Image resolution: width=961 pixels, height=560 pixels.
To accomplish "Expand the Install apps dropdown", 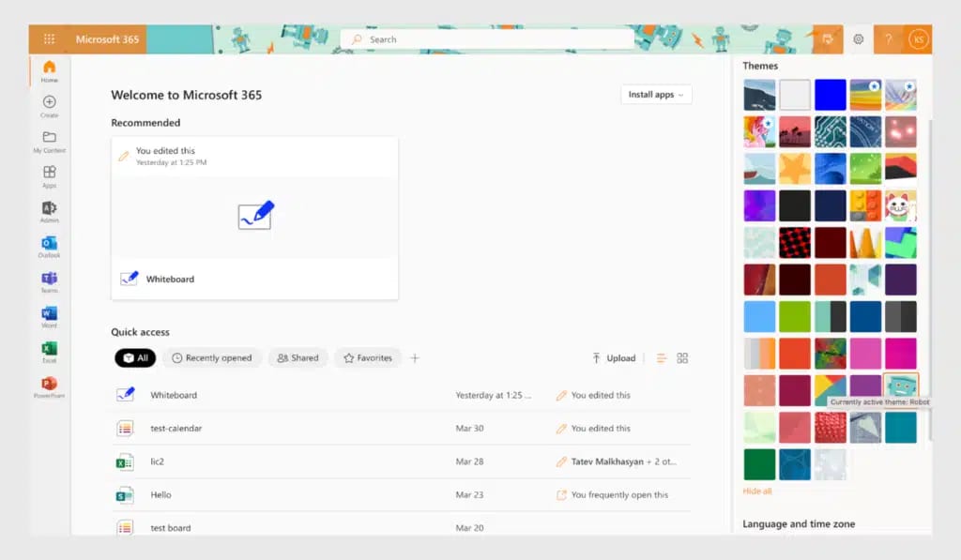I will tap(656, 95).
